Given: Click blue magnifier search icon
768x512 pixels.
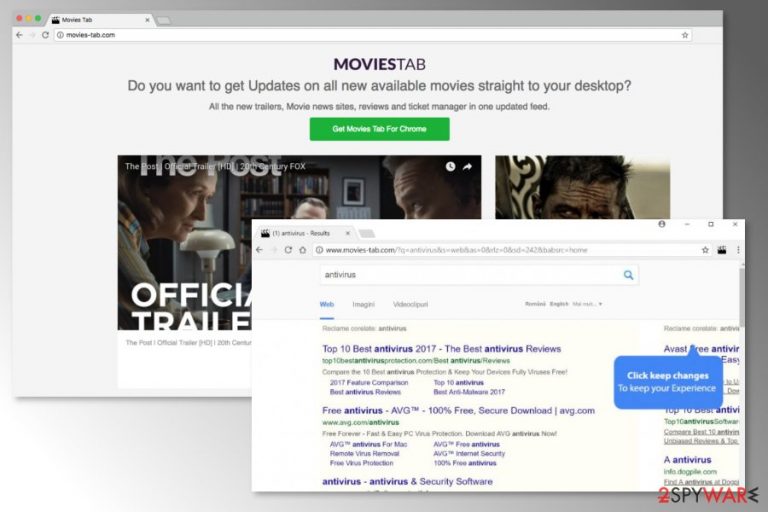Looking at the screenshot, I should click(x=628, y=275).
